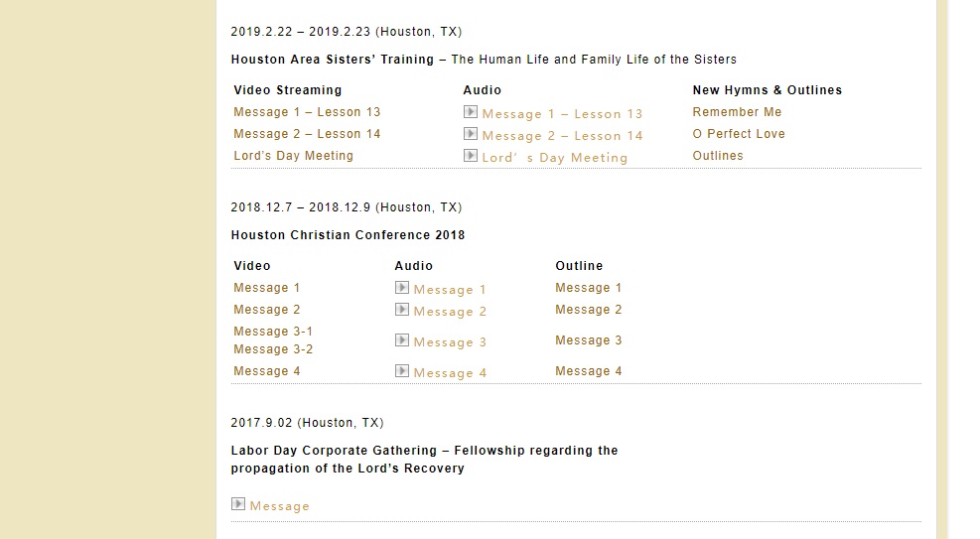Screen dimensions: 980x539
Task: Play icon next to 2018 audio Message 2
Action: 402,309
